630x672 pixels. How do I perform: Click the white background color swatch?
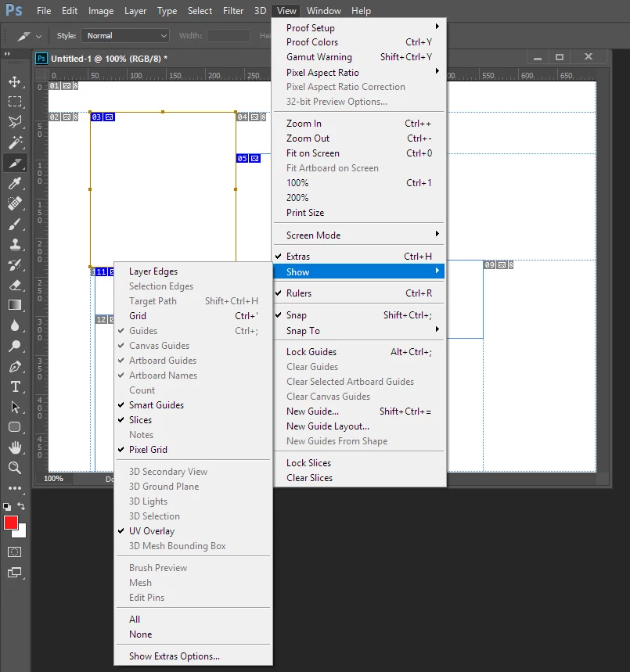(21, 533)
